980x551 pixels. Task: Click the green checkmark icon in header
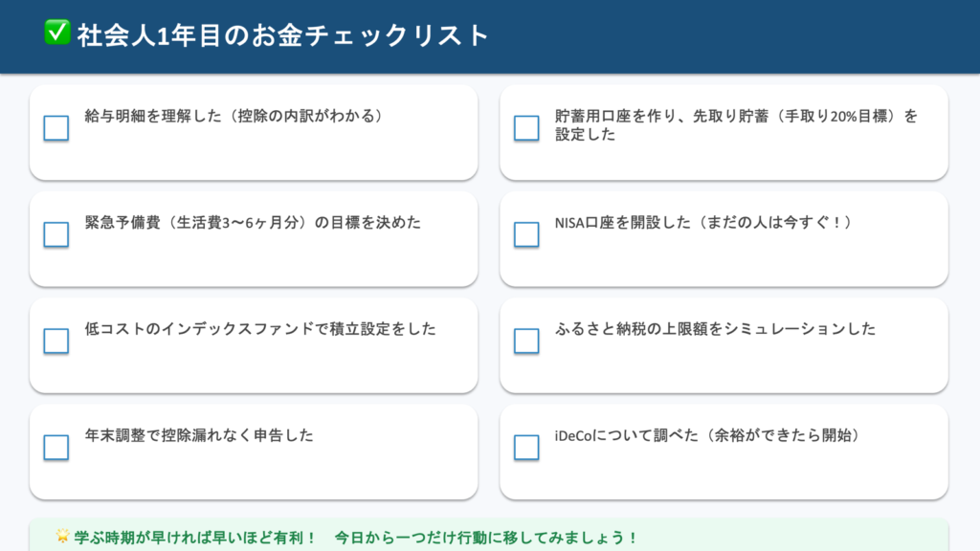56,33
